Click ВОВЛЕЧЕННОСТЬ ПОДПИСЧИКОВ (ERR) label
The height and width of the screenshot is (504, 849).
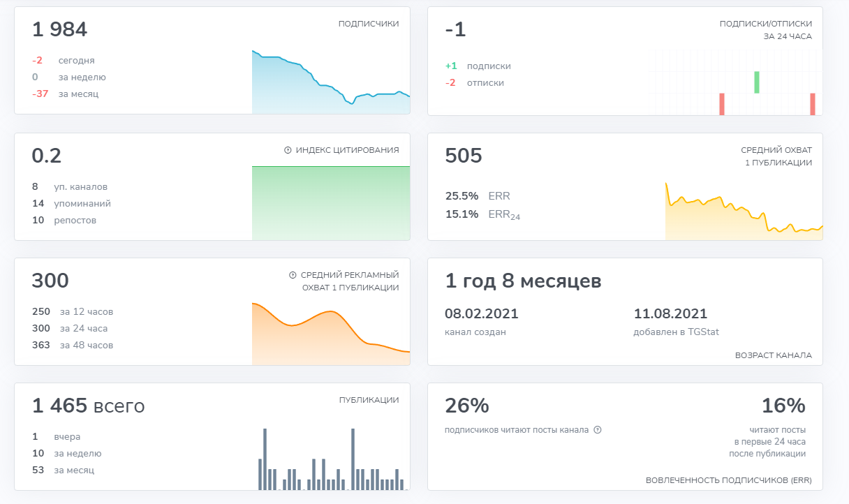point(729,480)
